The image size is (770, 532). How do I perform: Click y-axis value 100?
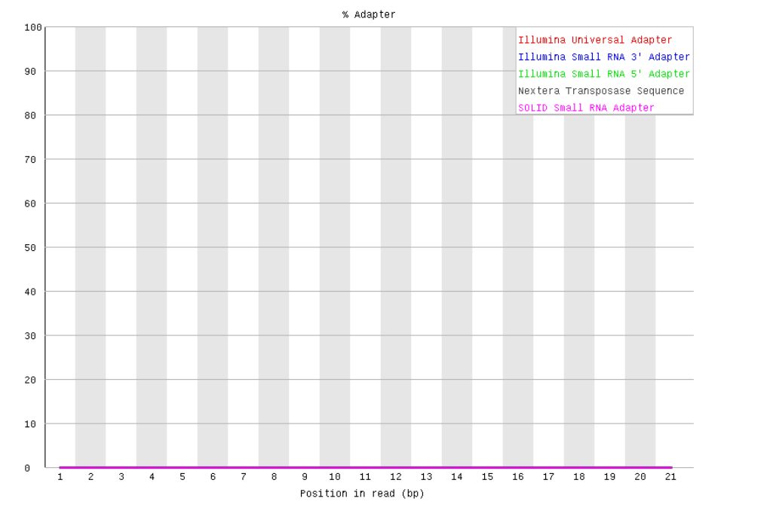tap(33, 27)
